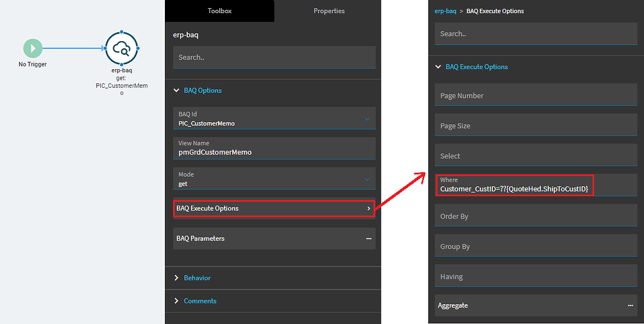The height and width of the screenshot is (324, 644).
Task: Click the BAQ Execute Options arrow chevron
Action: [x=368, y=209]
